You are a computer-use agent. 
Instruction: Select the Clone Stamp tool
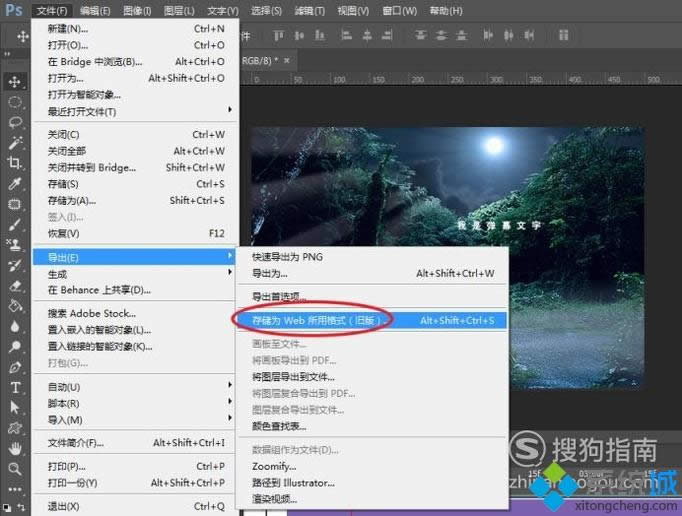click(x=15, y=245)
